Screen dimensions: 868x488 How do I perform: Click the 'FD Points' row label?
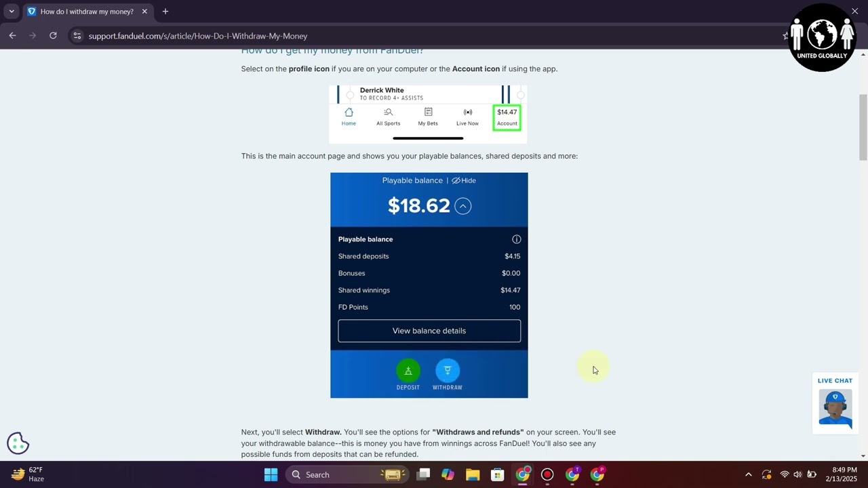[353, 307]
